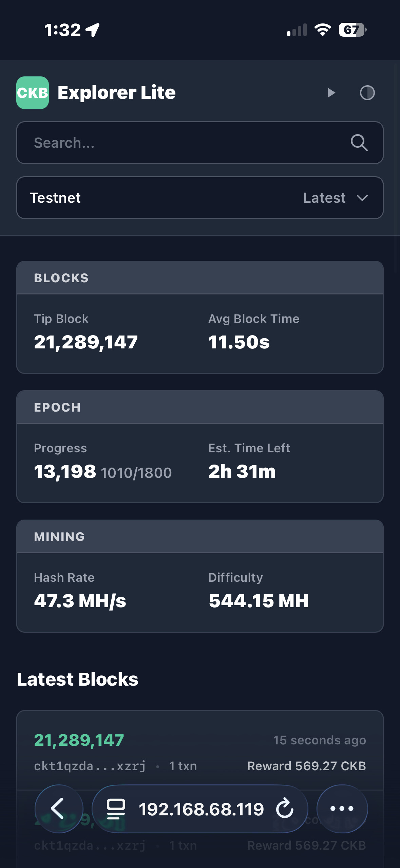Select the MINING card header
This screenshot has width=400, height=868.
200,537
